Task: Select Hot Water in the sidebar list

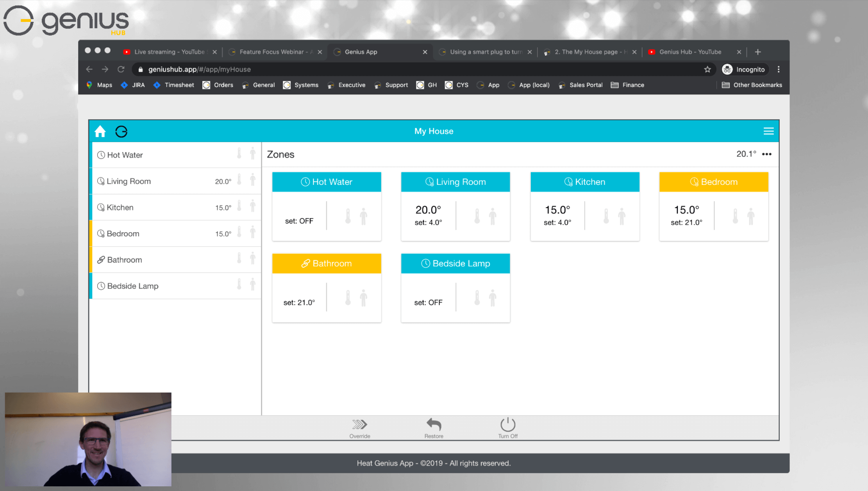Action: tap(125, 155)
